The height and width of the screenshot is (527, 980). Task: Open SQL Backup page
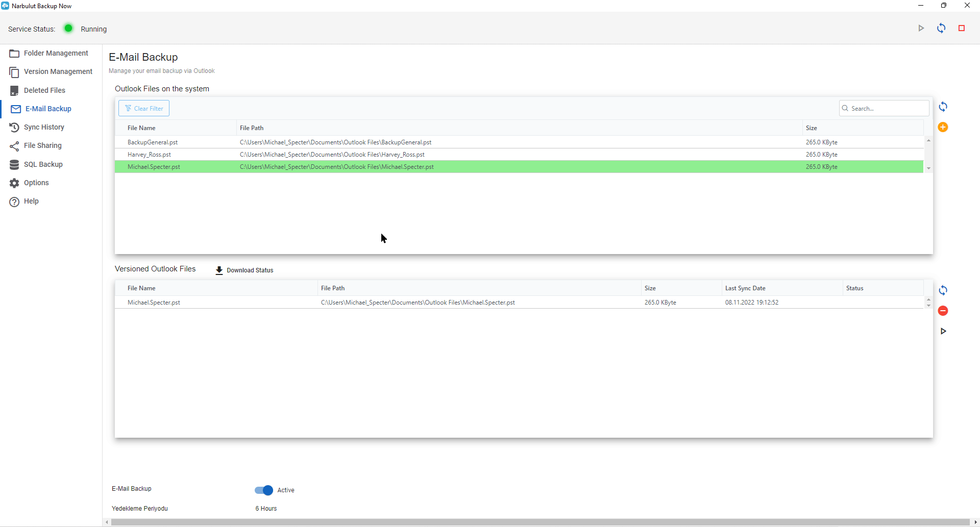click(43, 164)
